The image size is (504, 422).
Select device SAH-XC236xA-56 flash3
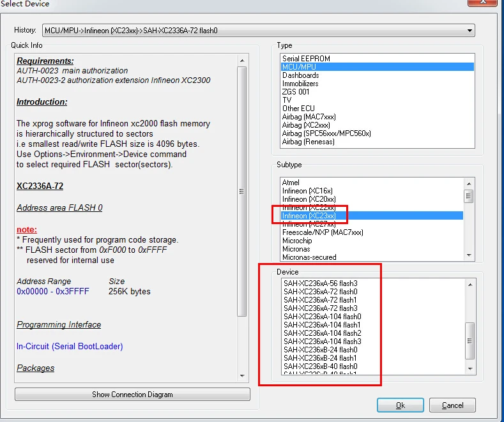(x=373, y=283)
